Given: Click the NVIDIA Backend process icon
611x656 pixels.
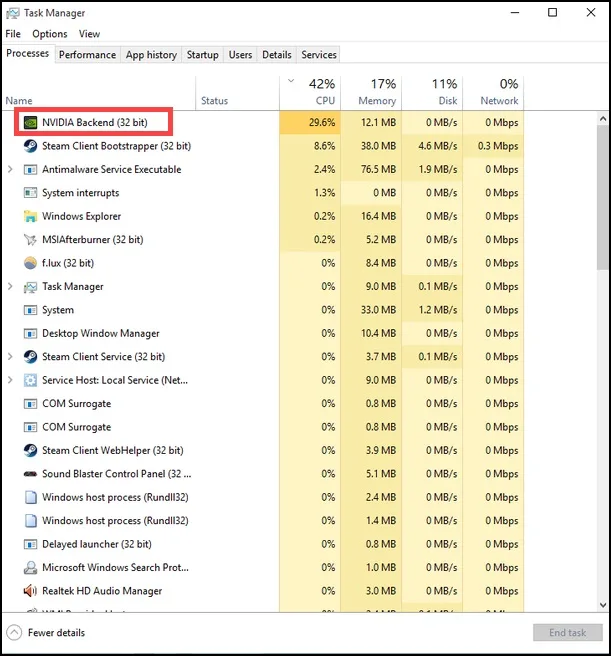Looking at the screenshot, I should pos(30,123).
